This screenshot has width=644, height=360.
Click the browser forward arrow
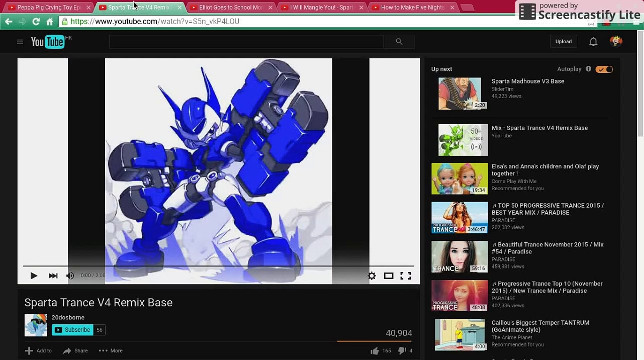(22, 21)
